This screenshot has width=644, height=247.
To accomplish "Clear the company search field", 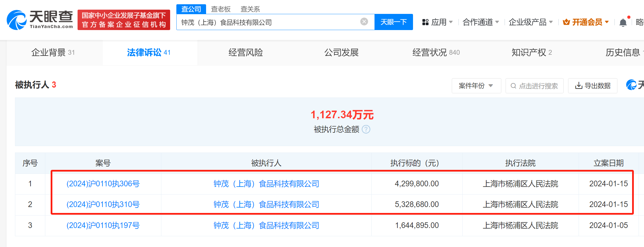I will tap(364, 22).
